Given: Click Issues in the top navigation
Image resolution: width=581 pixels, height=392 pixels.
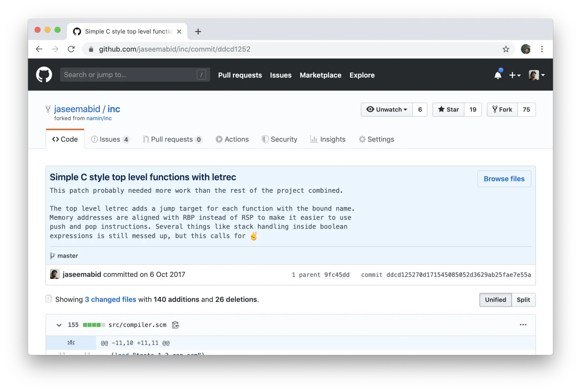Looking at the screenshot, I should [x=281, y=75].
